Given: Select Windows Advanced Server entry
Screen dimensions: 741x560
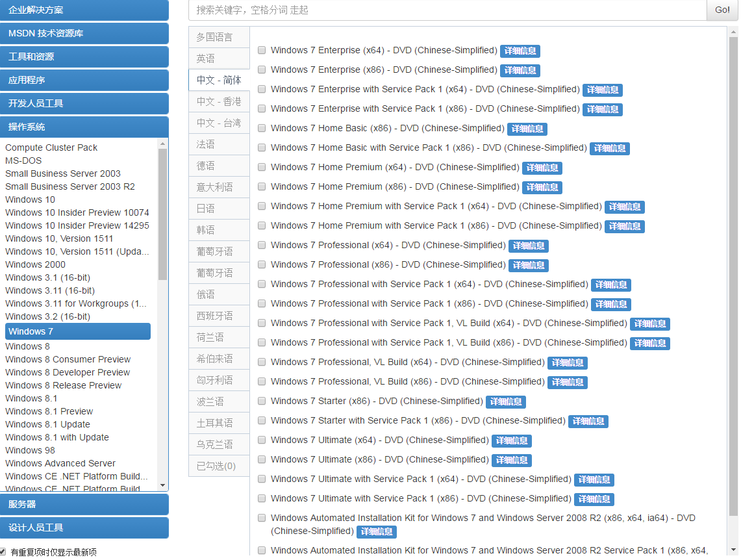Looking at the screenshot, I should click(60, 464).
